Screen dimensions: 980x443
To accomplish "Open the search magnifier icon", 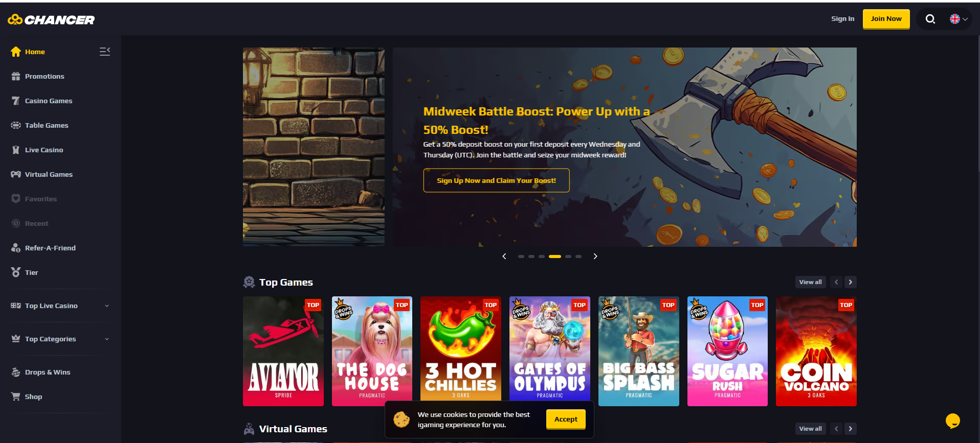I will click(x=930, y=19).
